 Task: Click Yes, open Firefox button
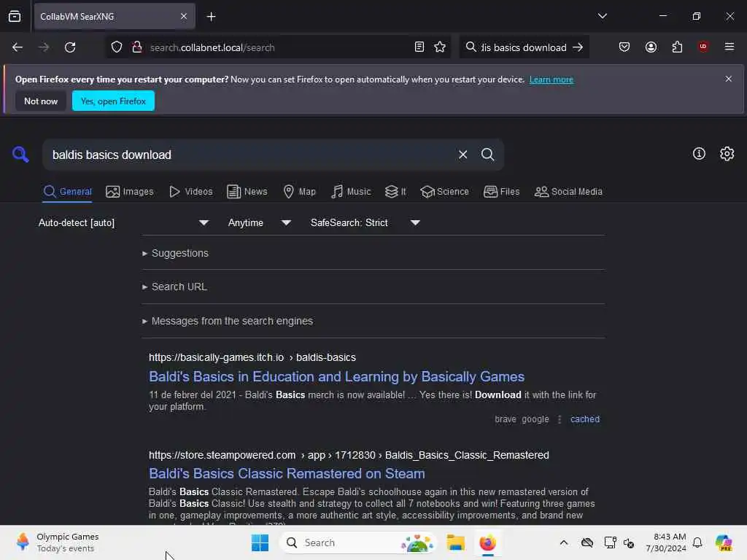pyautogui.click(x=113, y=101)
